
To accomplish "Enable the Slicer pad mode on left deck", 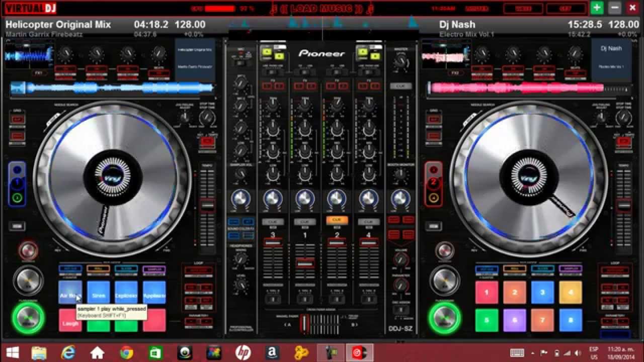I will click(x=126, y=269).
